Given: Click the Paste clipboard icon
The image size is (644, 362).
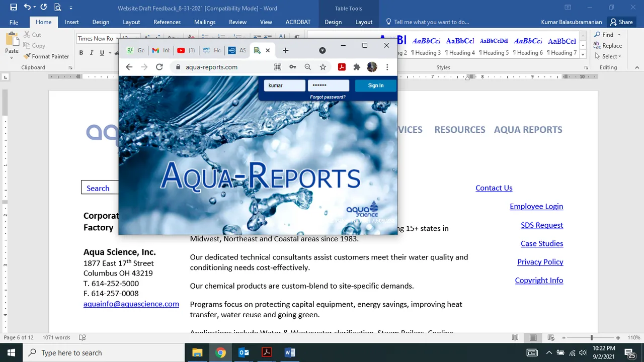Looking at the screenshot, I should pyautogui.click(x=12, y=40).
